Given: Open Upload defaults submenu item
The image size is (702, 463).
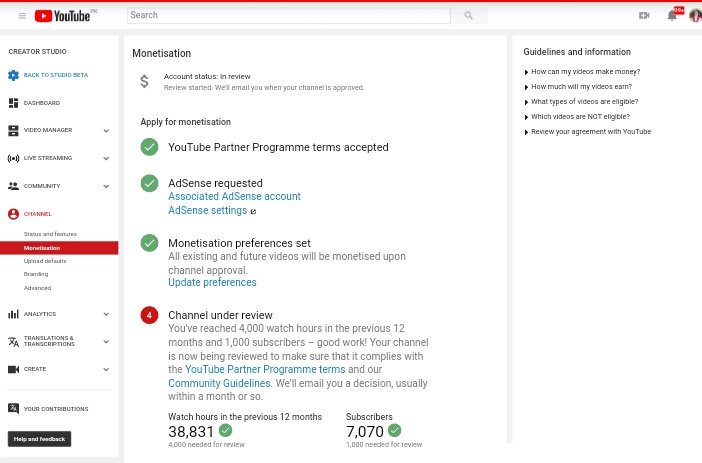Looking at the screenshot, I should tap(45, 261).
